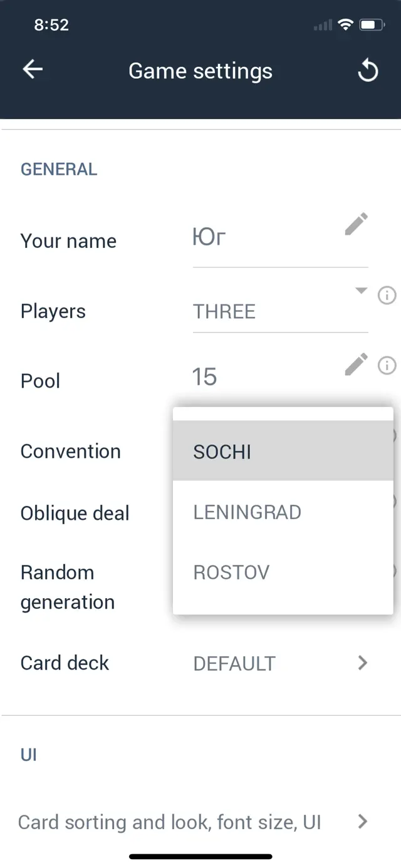Expand the Card deck options
The width and height of the screenshot is (401, 868).
(x=362, y=663)
